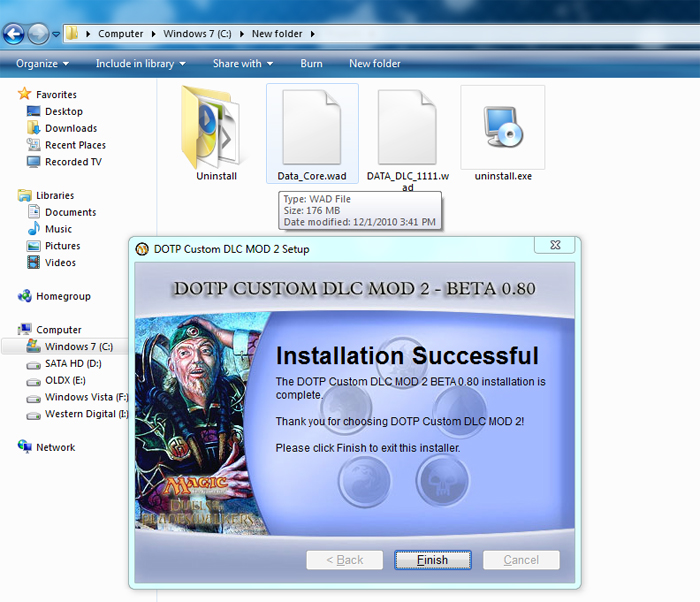Open Recorded TV from Favorites

pyautogui.click(x=73, y=161)
